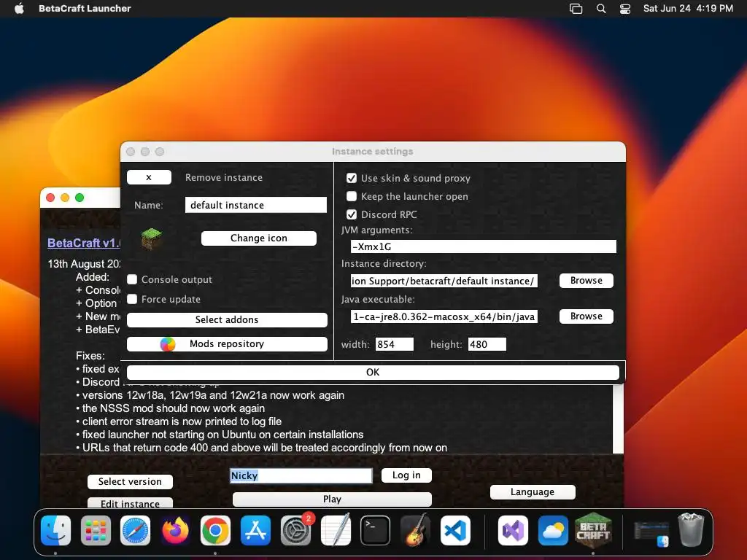Open Visual Studio Code in dock
The height and width of the screenshot is (560, 747).
pyautogui.click(x=455, y=531)
